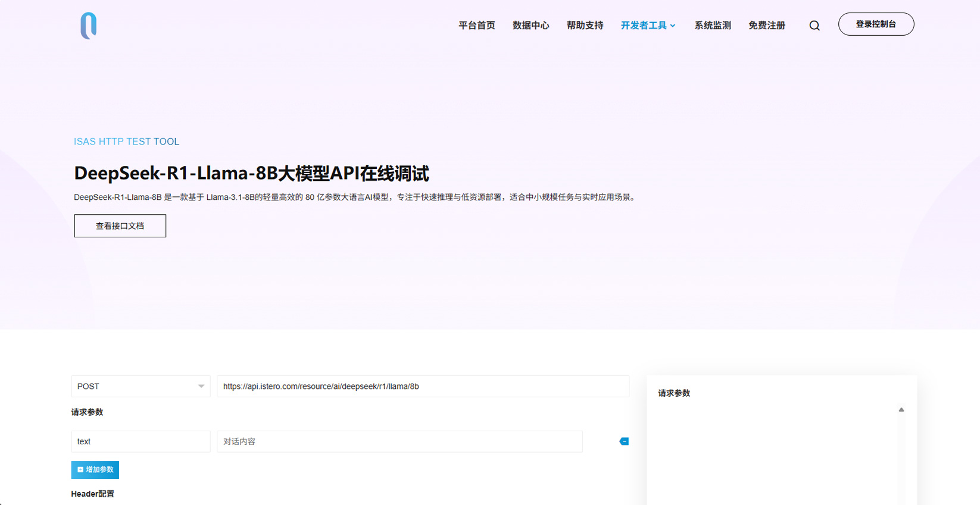Expand the 开发者工具 dropdown menu

pos(648,26)
